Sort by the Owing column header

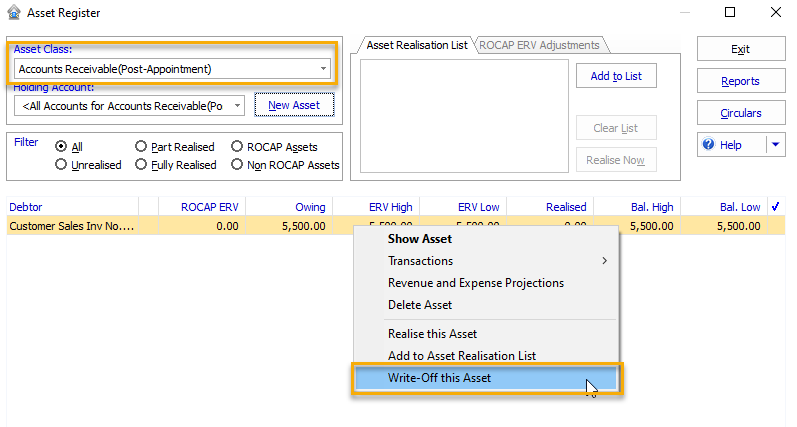(x=289, y=207)
